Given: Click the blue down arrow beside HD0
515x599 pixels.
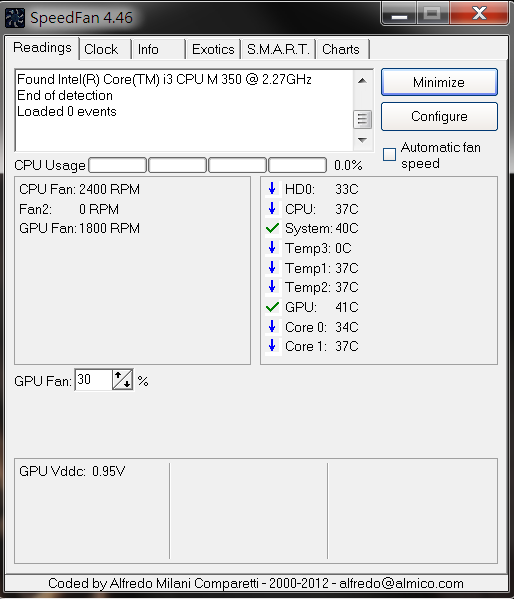Looking at the screenshot, I should 272,189.
